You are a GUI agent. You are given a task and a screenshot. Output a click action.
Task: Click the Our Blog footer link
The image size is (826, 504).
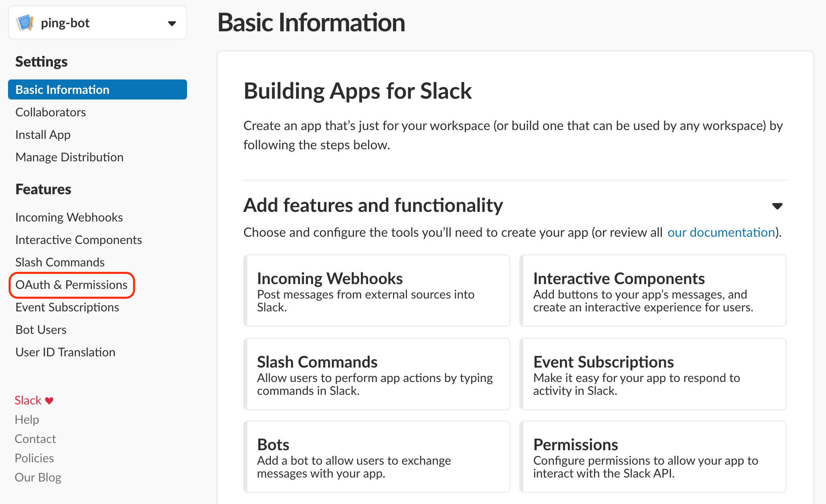(x=38, y=477)
